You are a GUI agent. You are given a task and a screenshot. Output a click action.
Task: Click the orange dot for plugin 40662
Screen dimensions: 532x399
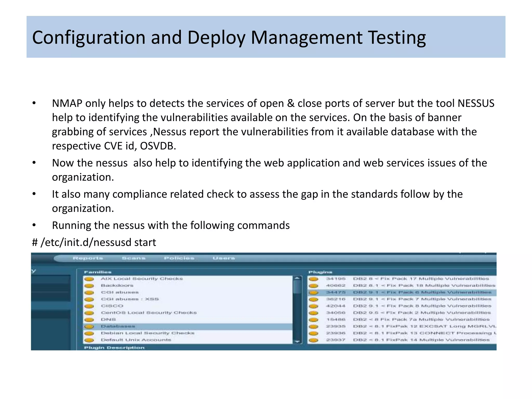(314, 286)
